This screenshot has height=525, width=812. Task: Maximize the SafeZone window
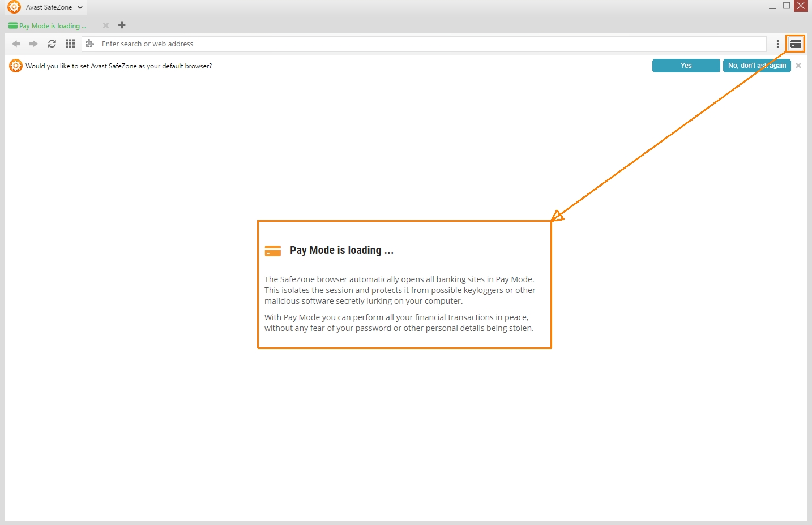pyautogui.click(x=787, y=6)
